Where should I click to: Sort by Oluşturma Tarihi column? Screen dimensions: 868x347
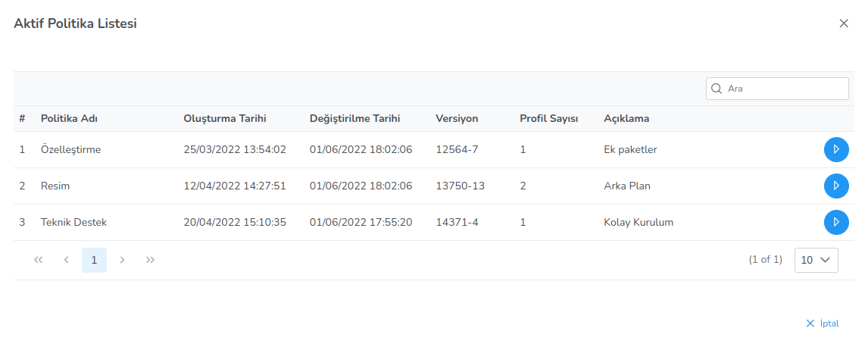click(225, 119)
